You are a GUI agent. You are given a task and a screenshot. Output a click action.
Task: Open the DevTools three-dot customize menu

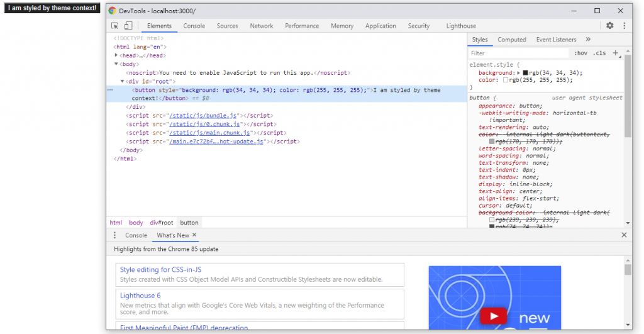(x=625, y=25)
